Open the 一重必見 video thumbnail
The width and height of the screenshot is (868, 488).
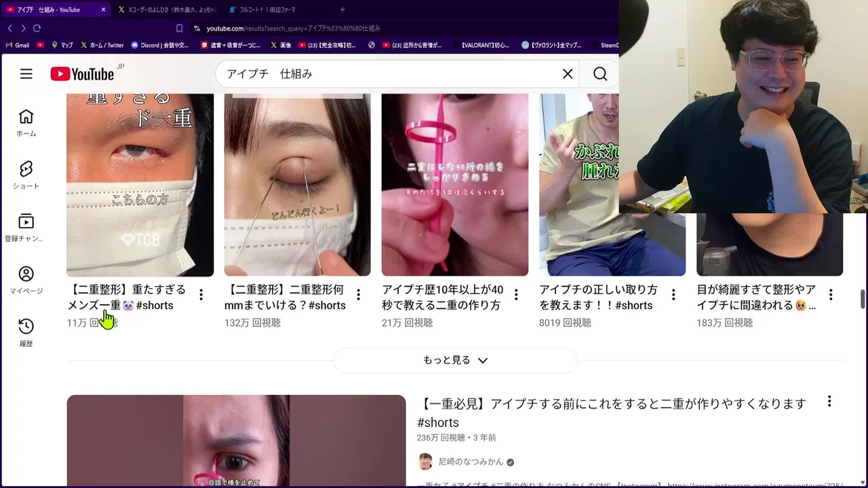(x=236, y=441)
